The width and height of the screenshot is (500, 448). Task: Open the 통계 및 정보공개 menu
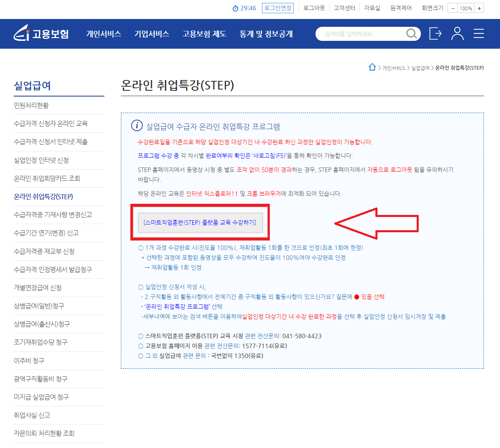click(x=266, y=34)
